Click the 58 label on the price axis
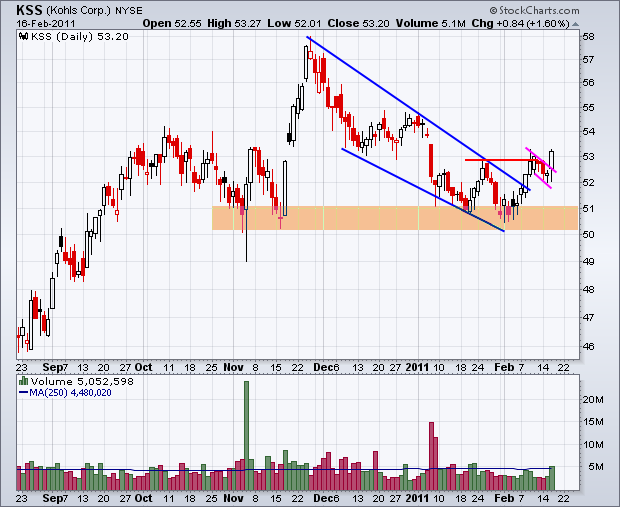The height and width of the screenshot is (507, 620). pos(588,37)
